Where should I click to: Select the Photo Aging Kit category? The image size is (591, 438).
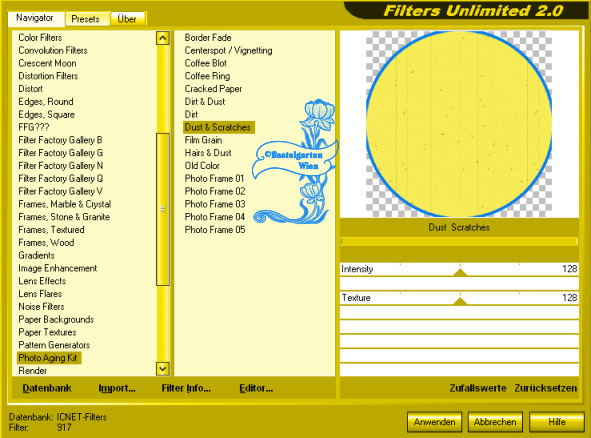point(48,358)
